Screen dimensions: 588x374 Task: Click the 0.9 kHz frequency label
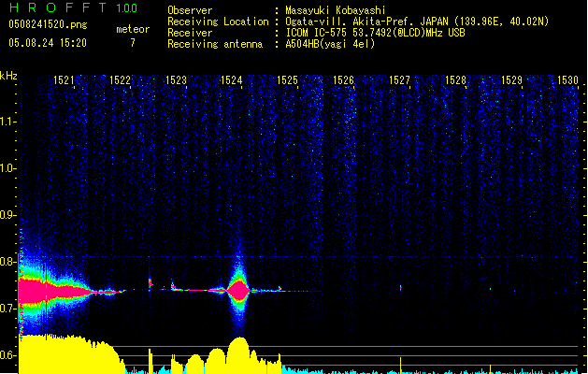pos(9,215)
